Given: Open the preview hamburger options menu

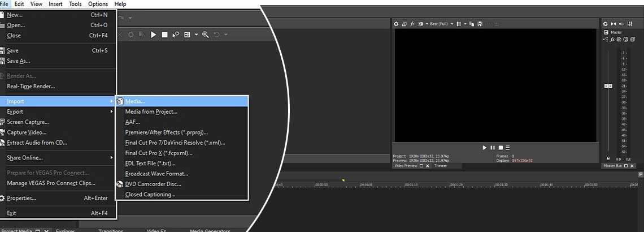Looking at the screenshot, I should (508, 148).
